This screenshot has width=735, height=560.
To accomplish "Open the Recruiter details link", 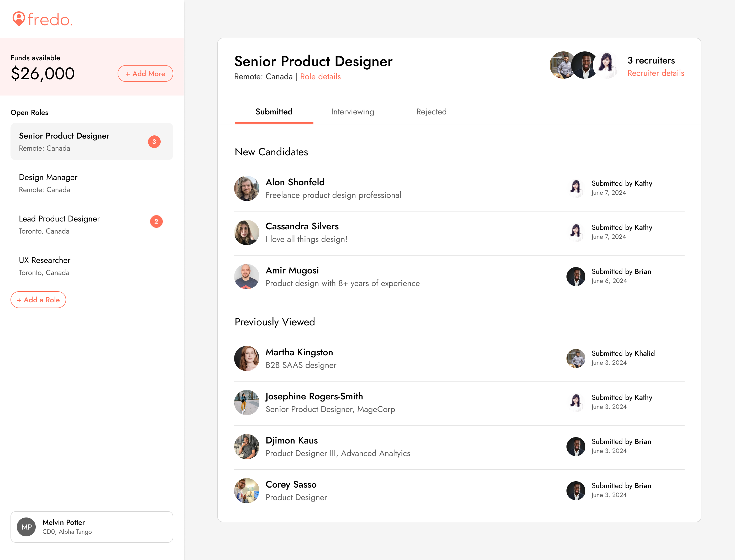I will (x=656, y=73).
